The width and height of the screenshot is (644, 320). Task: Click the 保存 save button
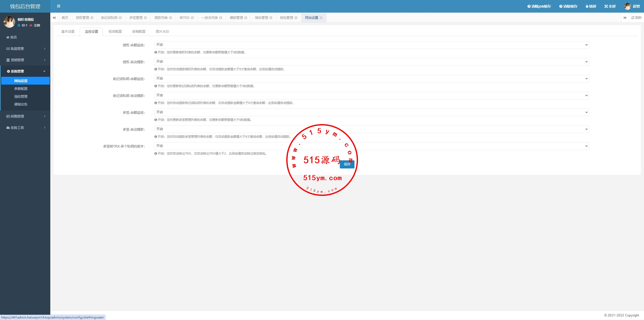[x=347, y=164]
